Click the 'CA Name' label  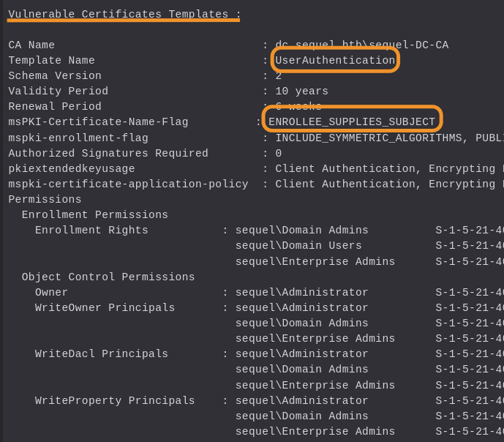point(31,45)
